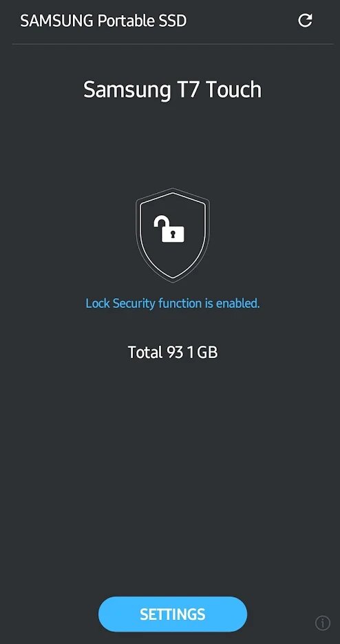Click the 'Portable SSD' text in header

(142, 21)
